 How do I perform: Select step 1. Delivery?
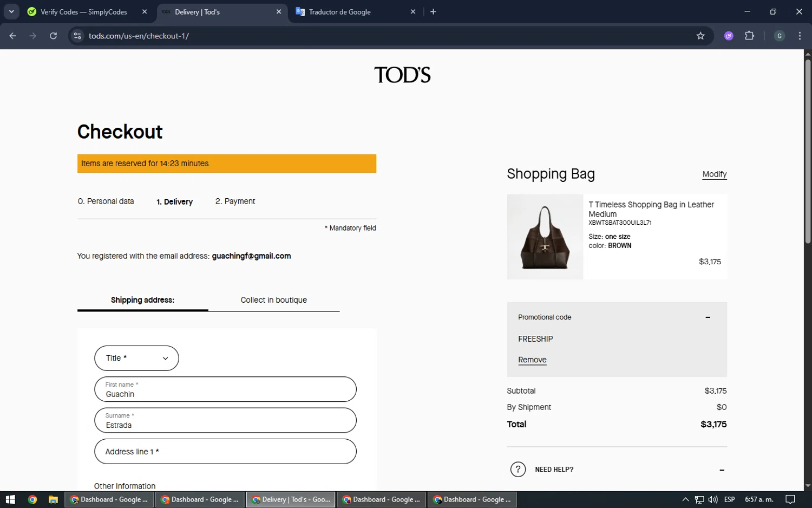(174, 201)
